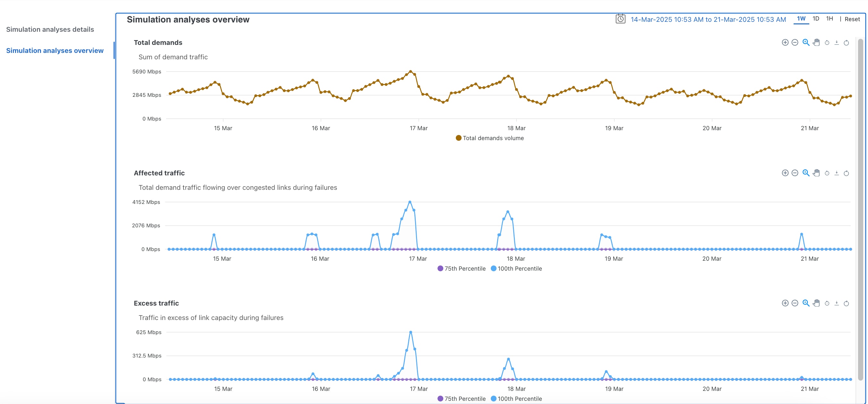
Task: Zoom in on the Excess traffic chart
Action: click(x=785, y=303)
